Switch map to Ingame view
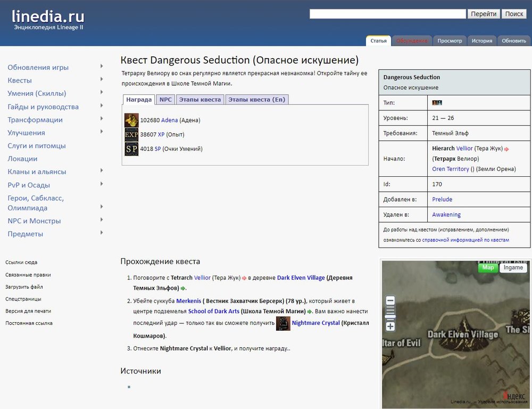This screenshot has height=409, width=532. (x=513, y=268)
